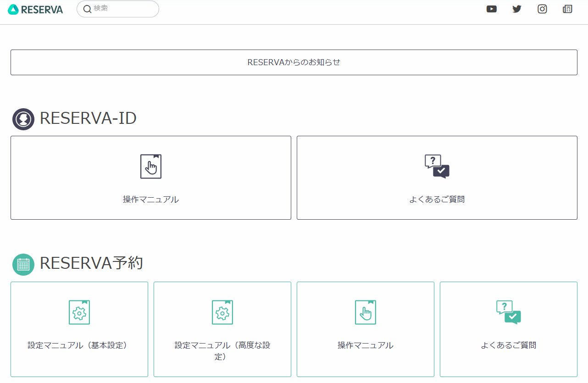Viewport: 588px width, 383px height.
Task: Click RESERVA予約 操作マニュアル green hand icon
Action: pos(366,312)
